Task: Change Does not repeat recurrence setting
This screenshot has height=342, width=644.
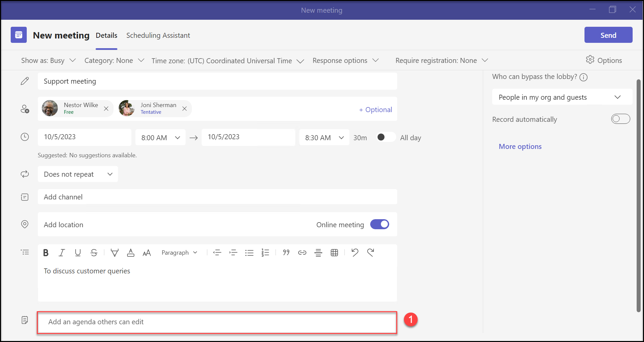Action: pyautogui.click(x=78, y=174)
